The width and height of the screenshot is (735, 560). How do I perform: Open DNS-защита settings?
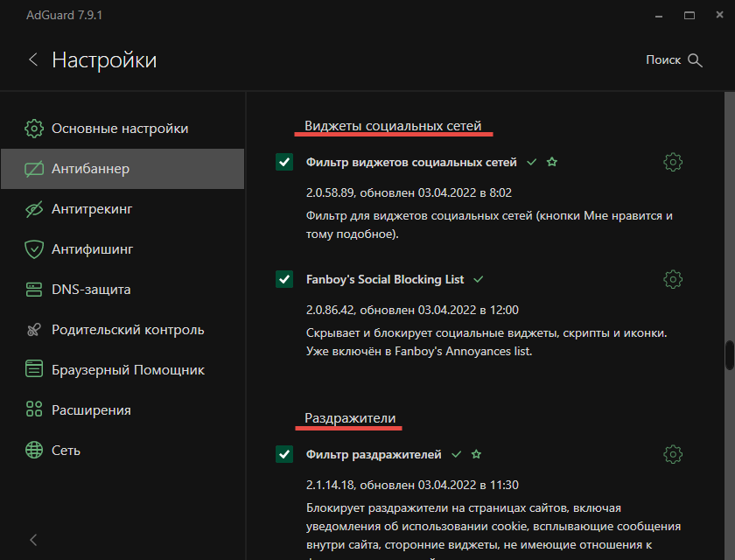pyautogui.click(x=122, y=290)
